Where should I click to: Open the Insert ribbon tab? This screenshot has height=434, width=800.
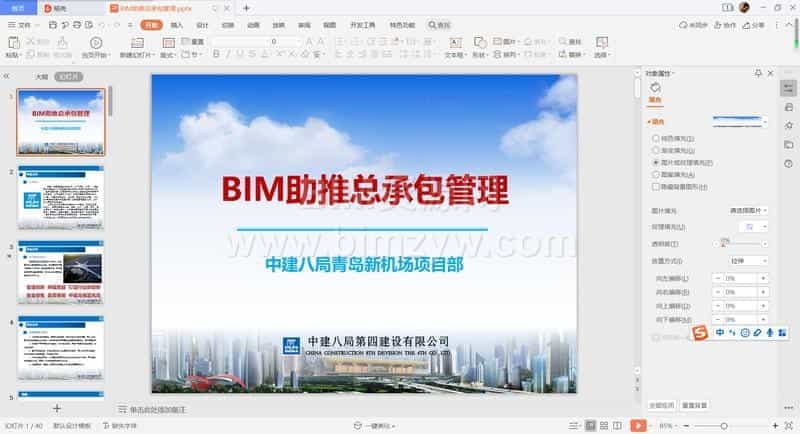tap(177, 24)
